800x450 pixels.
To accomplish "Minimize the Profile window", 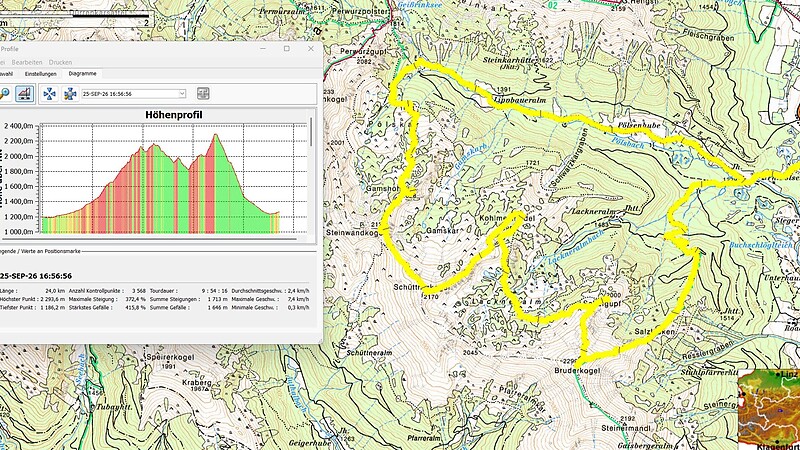I will coord(263,48).
